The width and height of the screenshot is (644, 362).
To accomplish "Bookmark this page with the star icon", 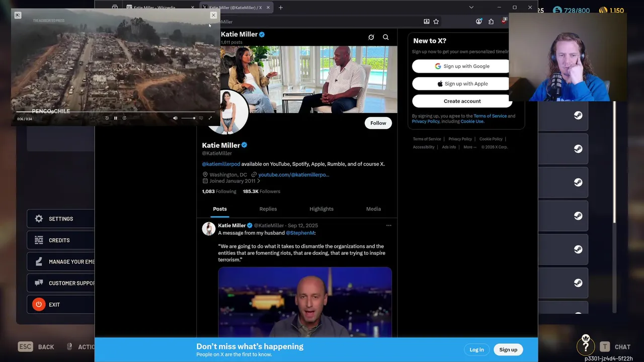I will pos(436,22).
